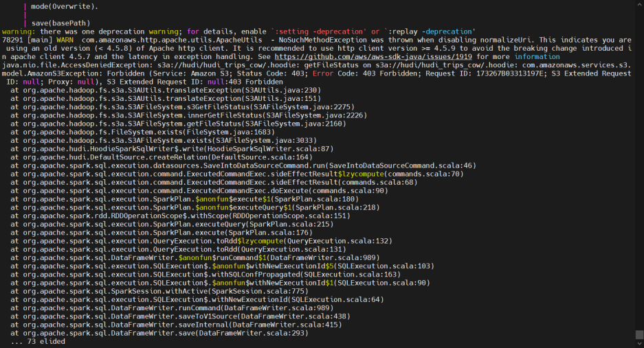Click the 'SparkPlan.scala:215' executeQuery line
The image size is (644, 348).
(172, 224)
